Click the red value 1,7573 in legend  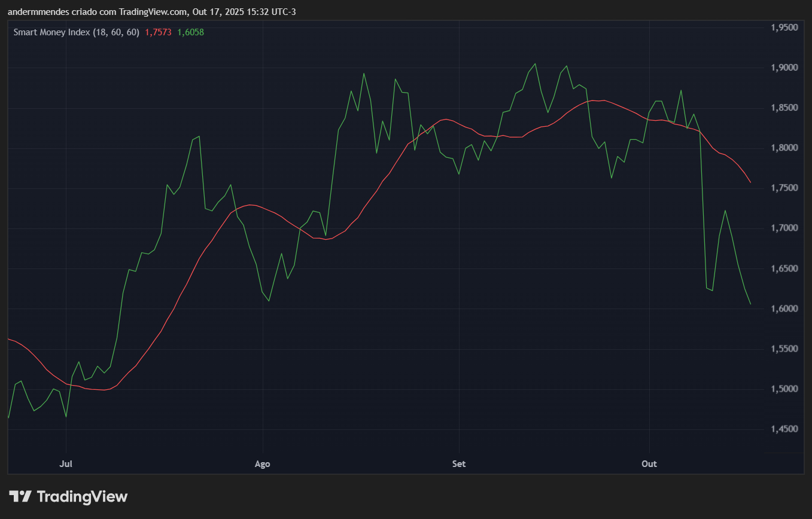pyautogui.click(x=158, y=32)
